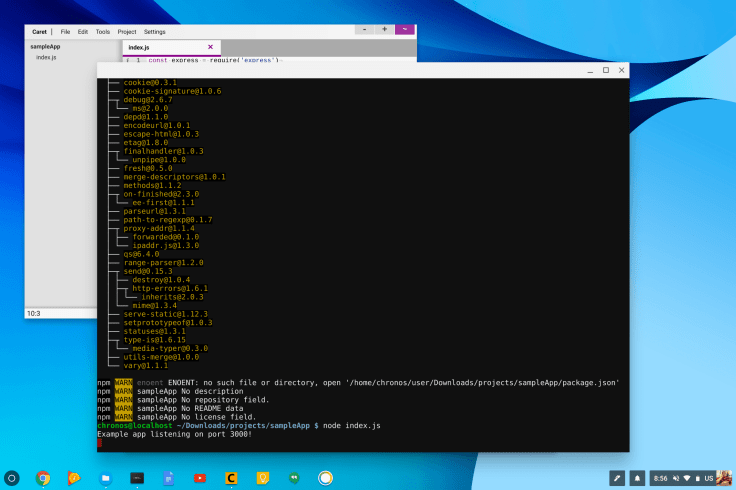Switch to the Caret editor shelf icon
Screen dimensions: 736x490
pyautogui.click(x=230, y=477)
